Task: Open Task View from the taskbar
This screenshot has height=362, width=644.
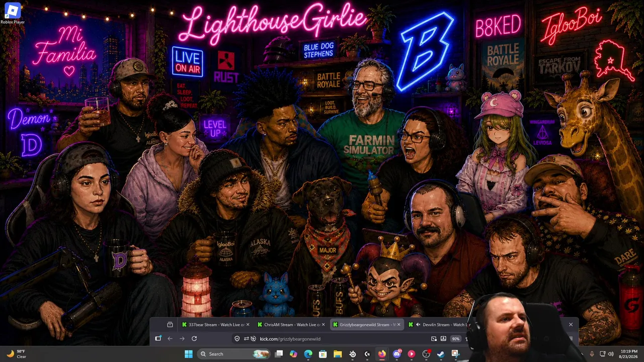Action: [x=279, y=354]
